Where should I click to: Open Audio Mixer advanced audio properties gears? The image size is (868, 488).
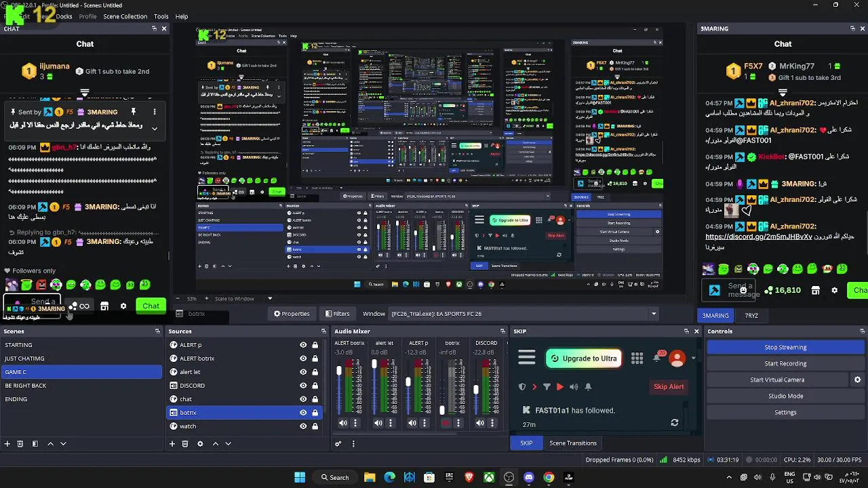point(338,444)
